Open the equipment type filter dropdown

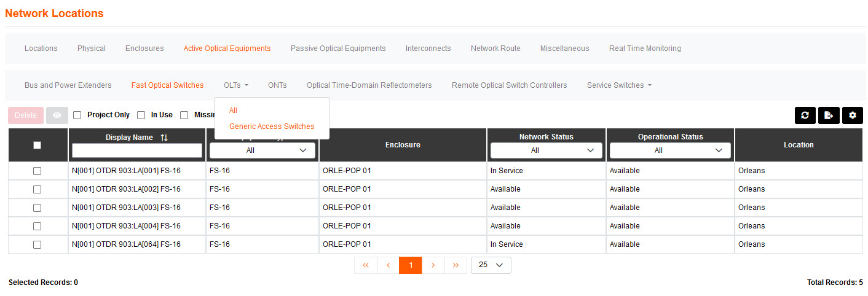tap(262, 150)
